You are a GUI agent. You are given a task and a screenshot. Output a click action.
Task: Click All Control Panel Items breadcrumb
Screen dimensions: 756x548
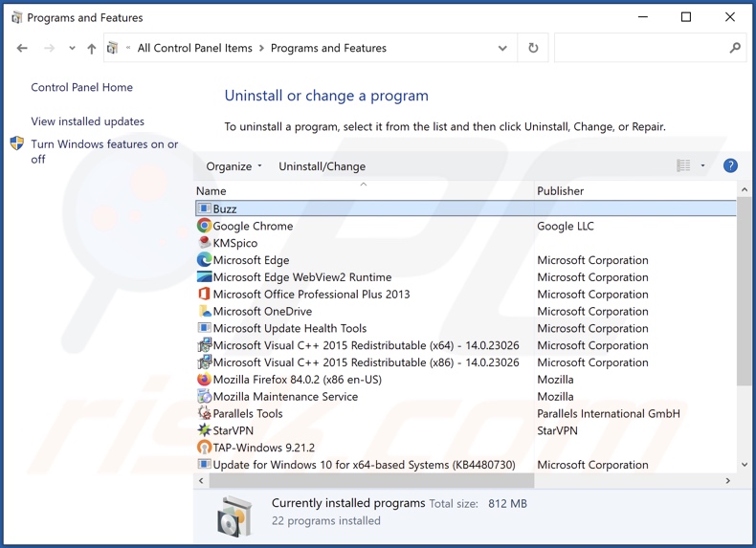click(x=195, y=48)
